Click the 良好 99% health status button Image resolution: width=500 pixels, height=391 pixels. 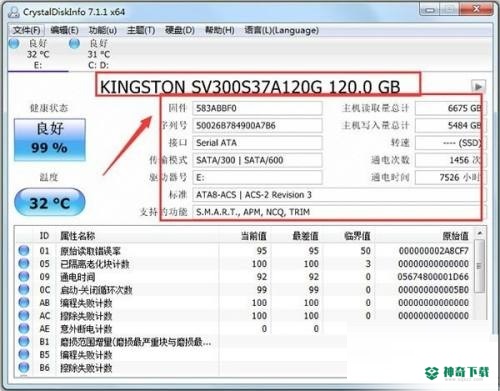50,139
